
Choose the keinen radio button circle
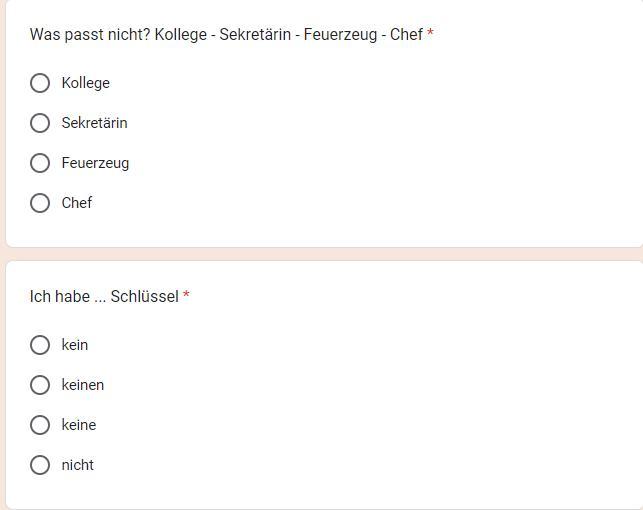pos(40,385)
